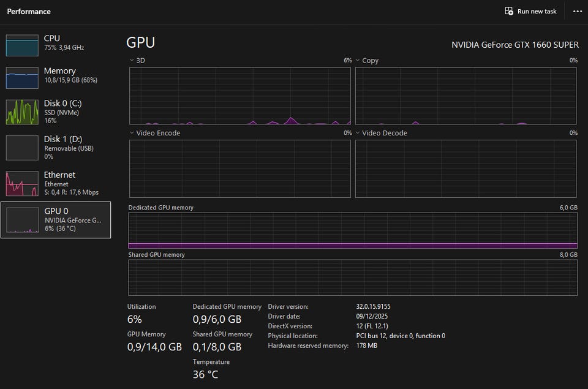Viewport: 588px width, 389px height.
Task: Open the three-dot more options menu
Action: tap(578, 11)
